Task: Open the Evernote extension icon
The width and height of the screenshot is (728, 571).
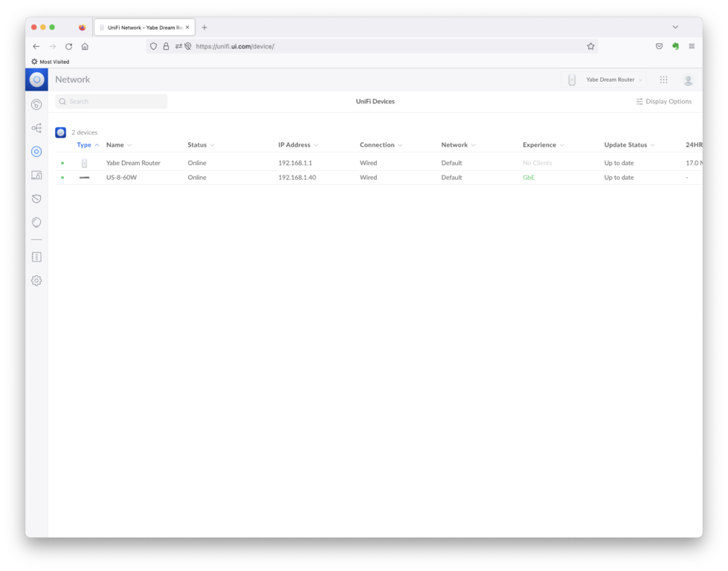Action: tap(675, 46)
